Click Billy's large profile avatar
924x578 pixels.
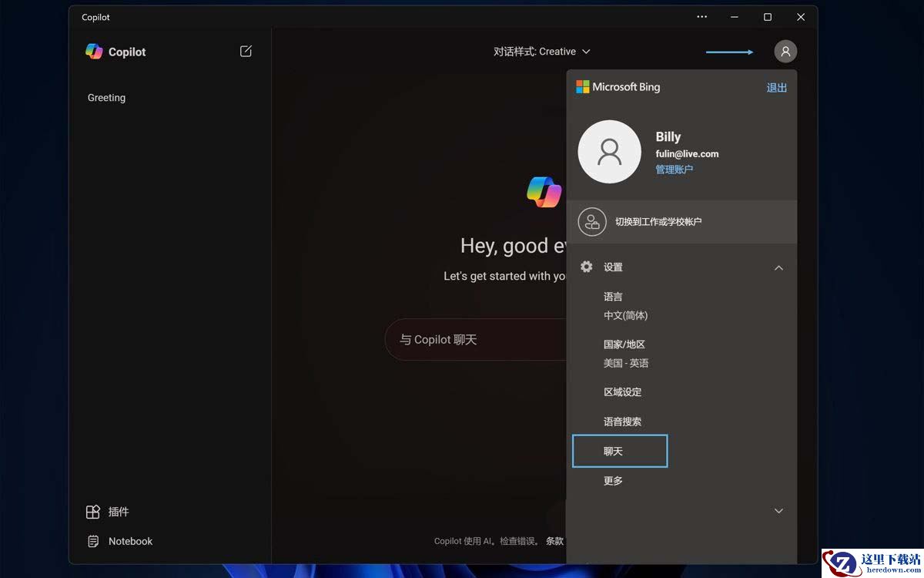click(x=609, y=152)
